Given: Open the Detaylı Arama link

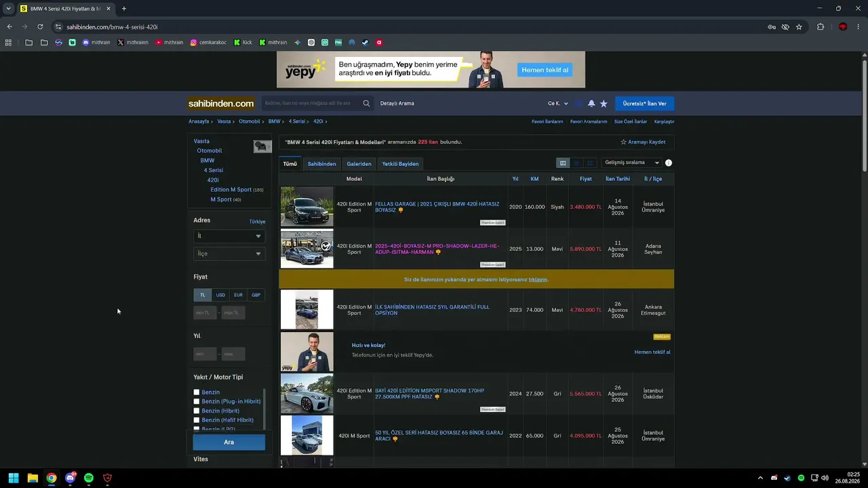Looking at the screenshot, I should pyautogui.click(x=397, y=104).
